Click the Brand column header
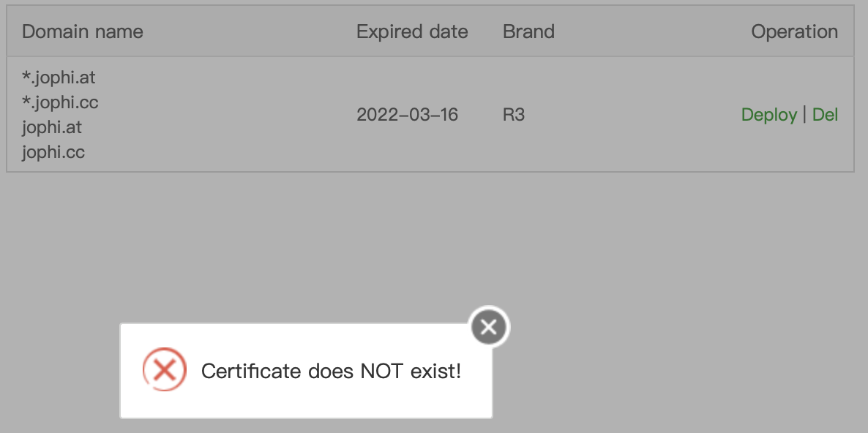 click(528, 32)
